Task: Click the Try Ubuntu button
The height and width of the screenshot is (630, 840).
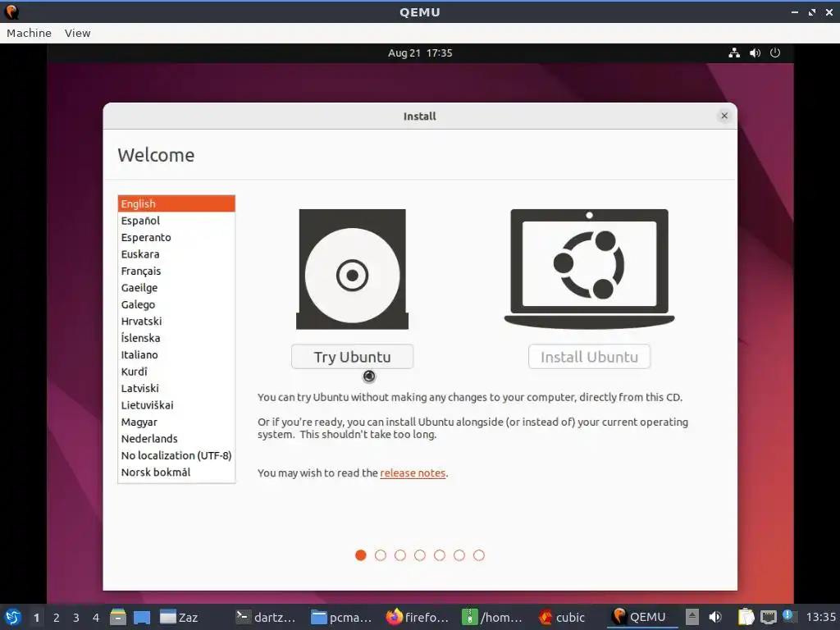Action: point(352,357)
